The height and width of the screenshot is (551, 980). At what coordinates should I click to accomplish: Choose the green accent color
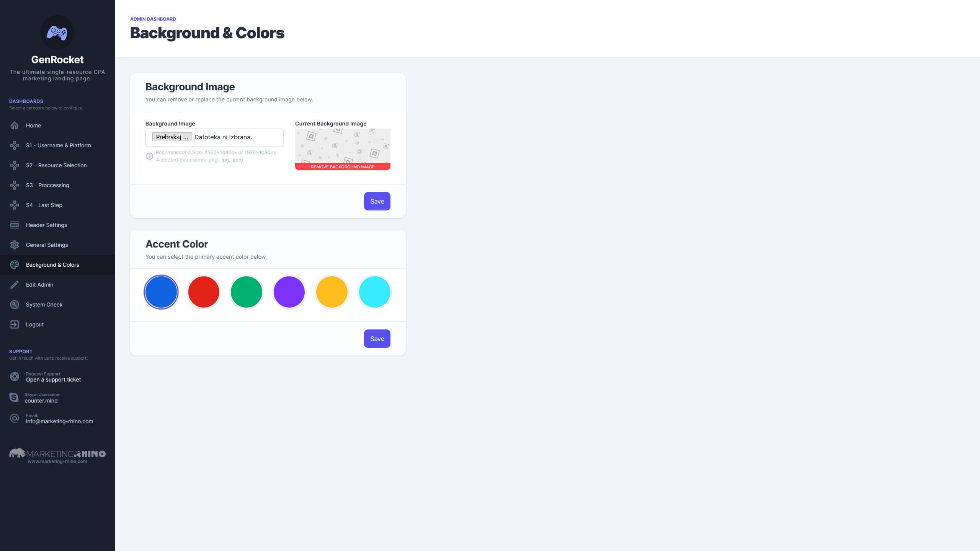click(x=247, y=292)
